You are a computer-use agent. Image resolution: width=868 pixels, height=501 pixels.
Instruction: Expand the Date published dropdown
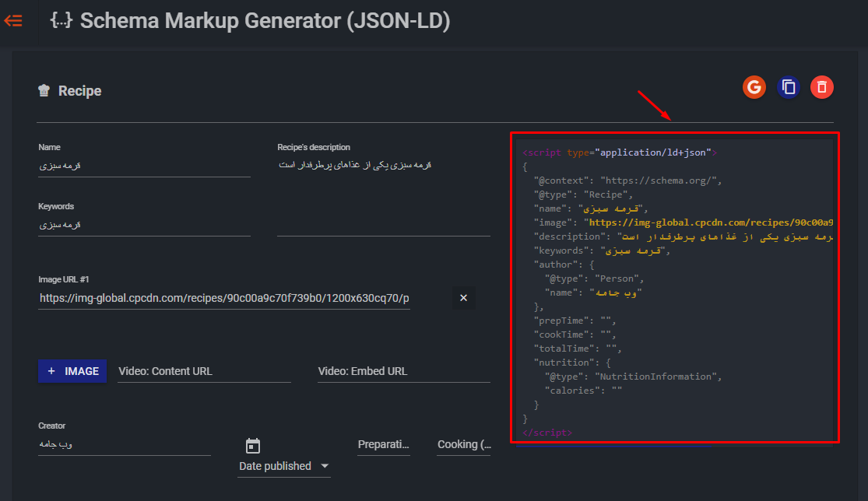(284, 466)
